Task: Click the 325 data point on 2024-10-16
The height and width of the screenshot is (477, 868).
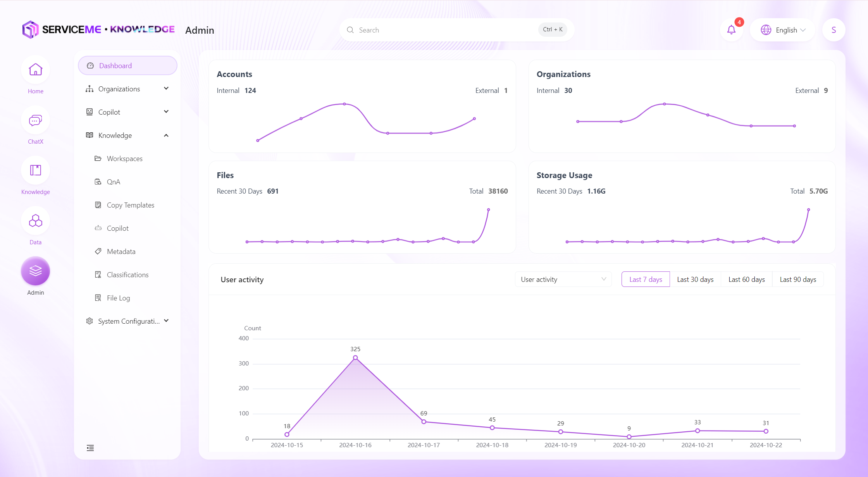Action: click(355, 358)
